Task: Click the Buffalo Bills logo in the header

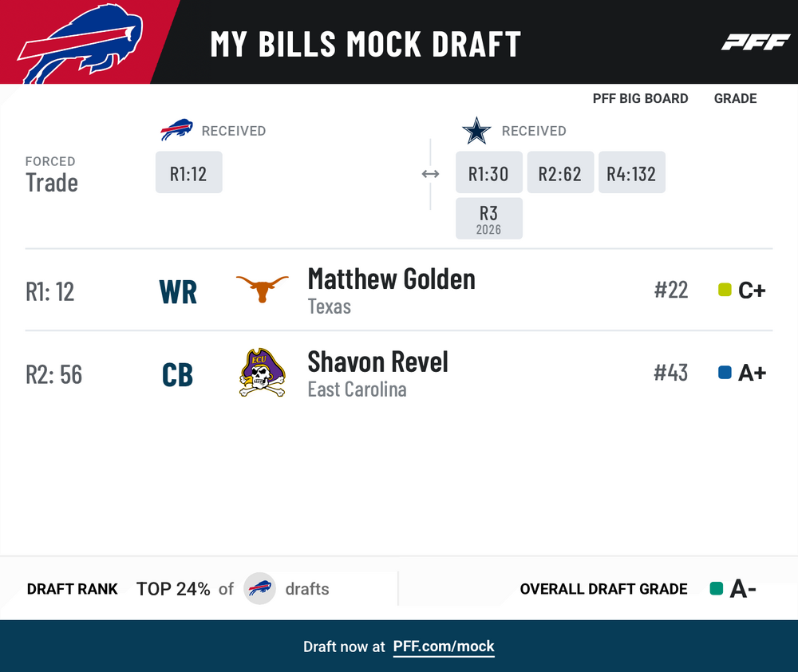Action: 80,44
